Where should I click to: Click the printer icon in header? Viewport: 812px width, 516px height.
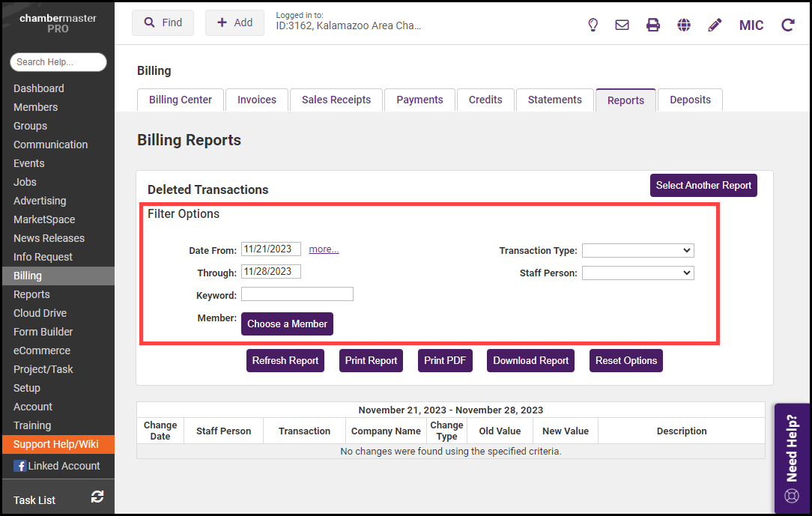click(653, 25)
